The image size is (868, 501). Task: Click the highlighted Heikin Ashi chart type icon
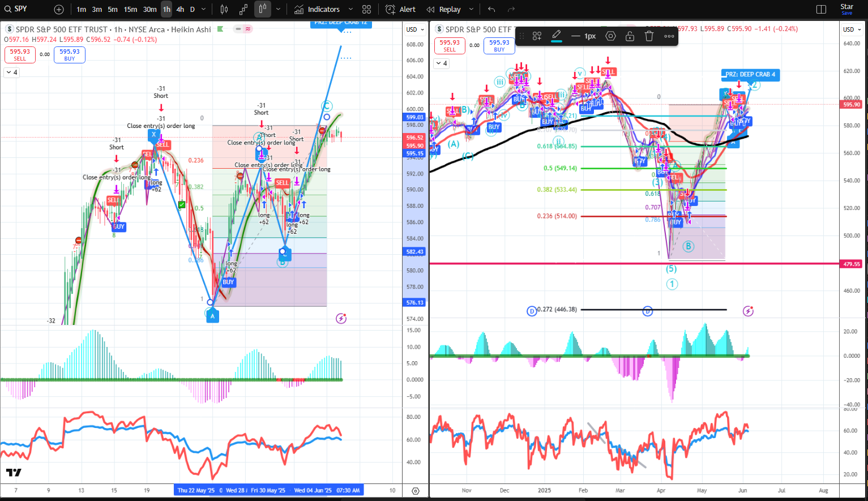click(263, 9)
